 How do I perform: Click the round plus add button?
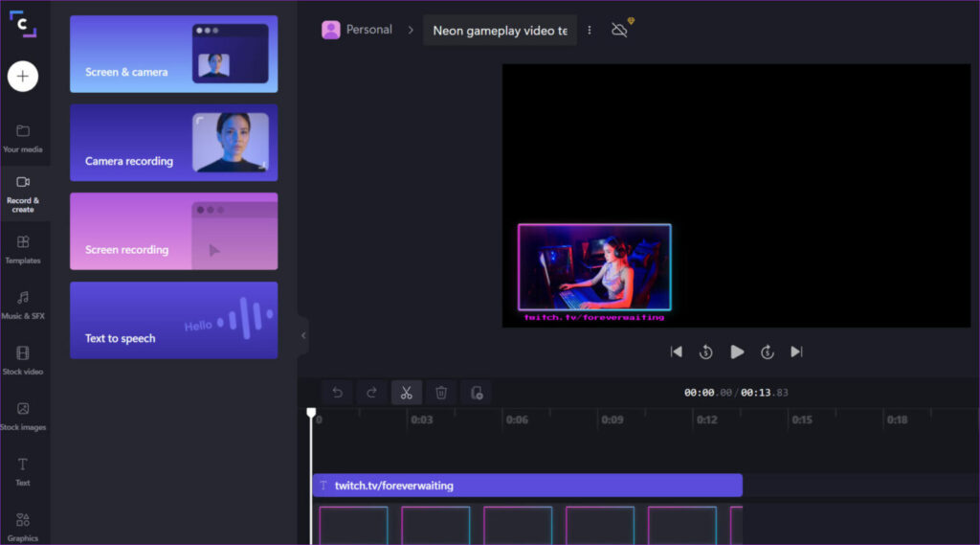pos(23,77)
